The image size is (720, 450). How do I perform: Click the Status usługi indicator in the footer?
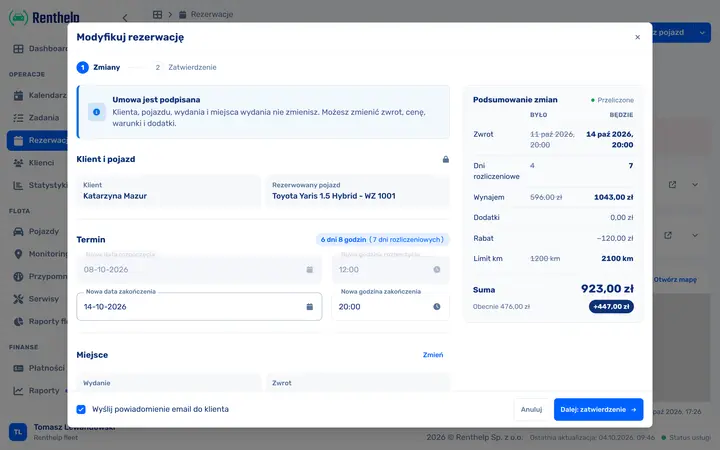pos(686,438)
